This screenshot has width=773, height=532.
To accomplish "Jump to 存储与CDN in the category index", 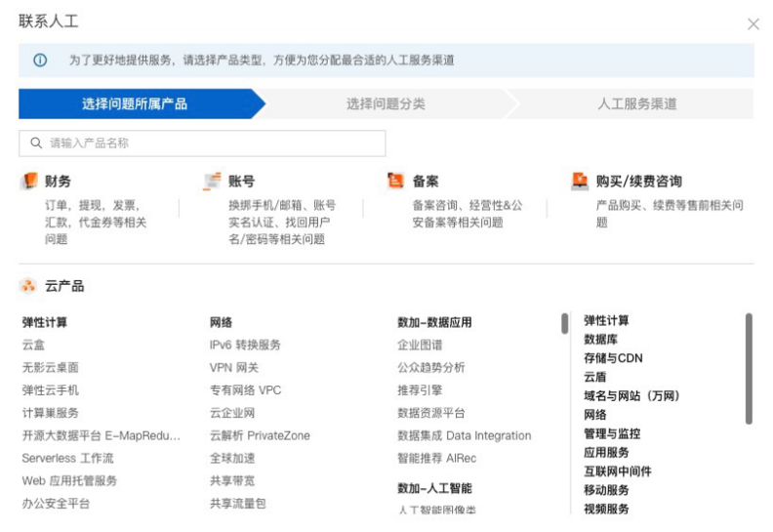I will [x=613, y=358].
